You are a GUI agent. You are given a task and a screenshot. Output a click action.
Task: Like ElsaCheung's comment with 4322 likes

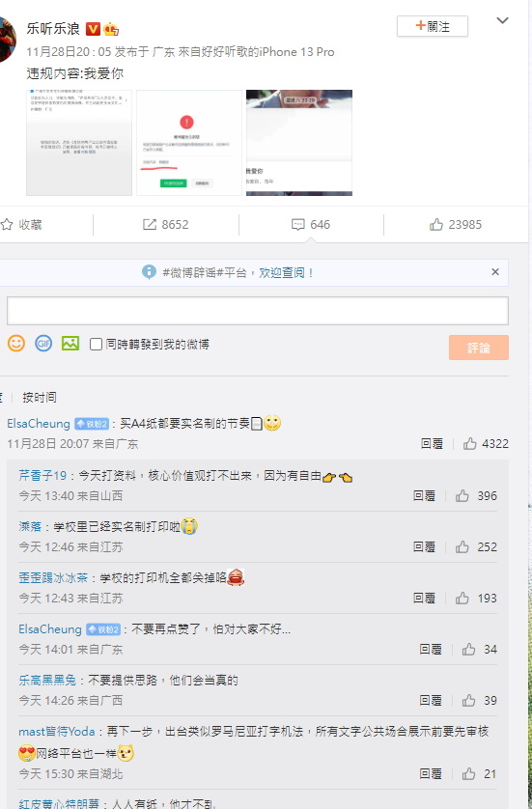[486, 444]
